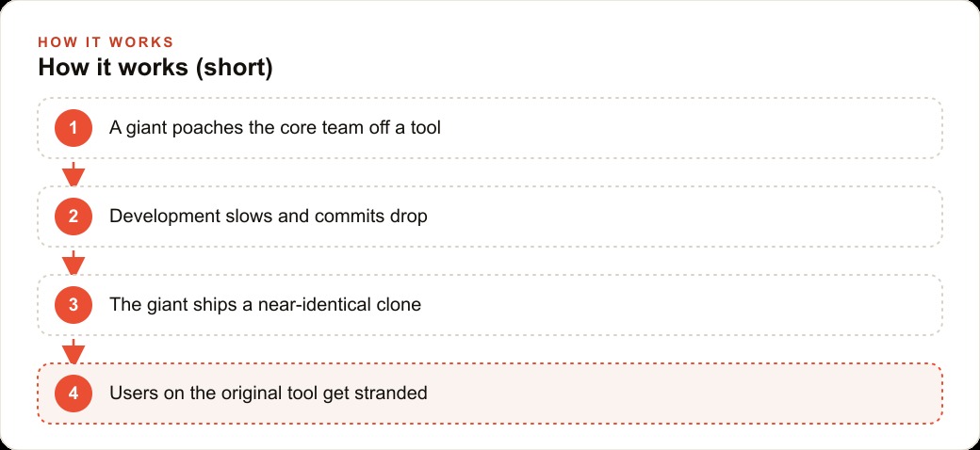Select the red step 2 number badge

73,217
